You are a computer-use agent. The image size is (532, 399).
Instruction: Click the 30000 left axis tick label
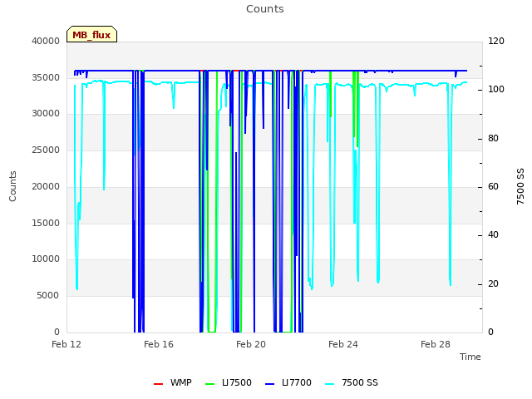click(46, 113)
